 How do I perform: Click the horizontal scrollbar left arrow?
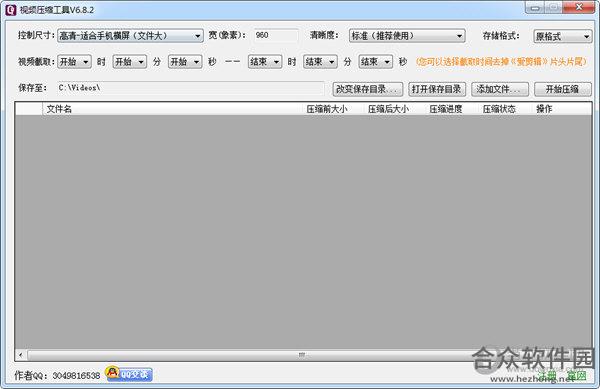pyautogui.click(x=21, y=355)
